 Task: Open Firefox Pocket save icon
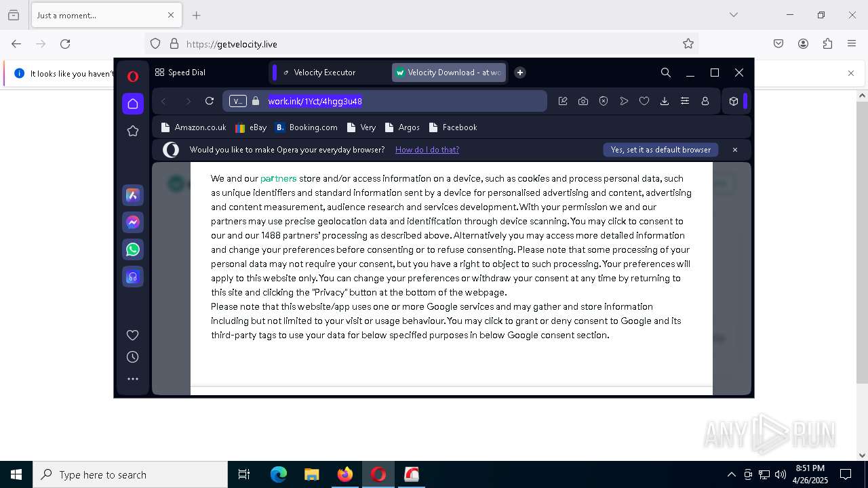778,44
